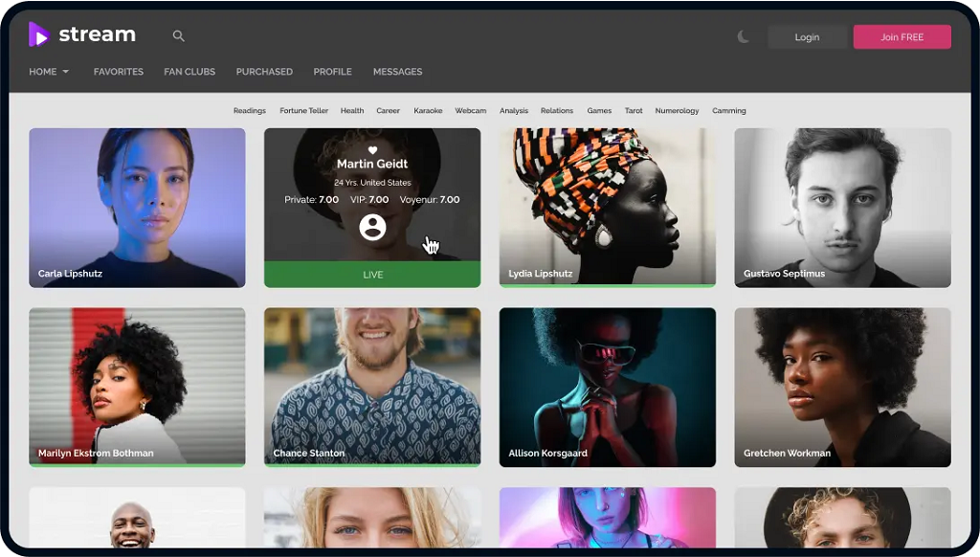This screenshot has height=557, width=980.
Task: Open the Relations category
Action: pos(557,111)
